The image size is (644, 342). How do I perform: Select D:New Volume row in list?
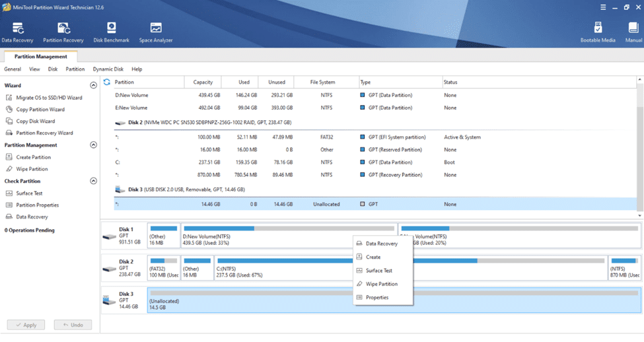coord(375,95)
